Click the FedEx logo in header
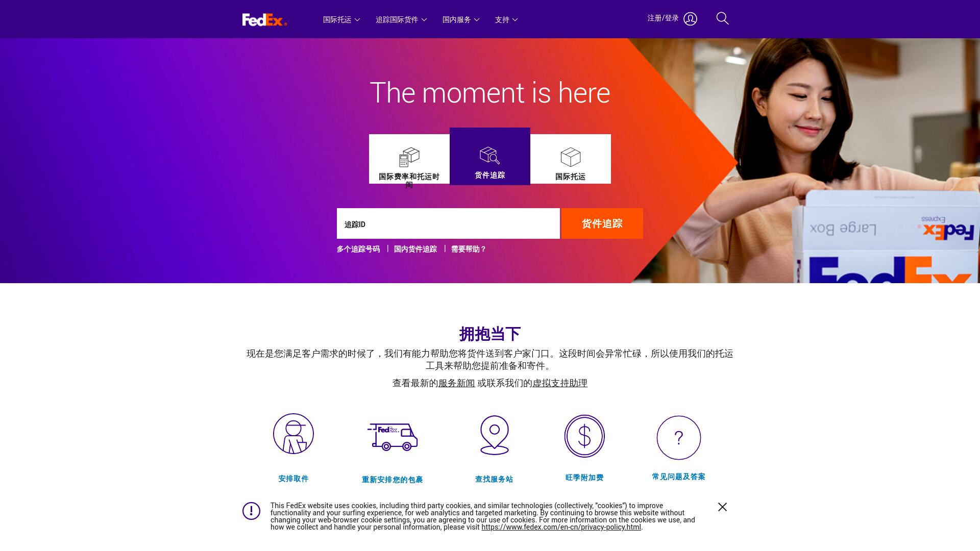980x551 pixels. tap(264, 19)
